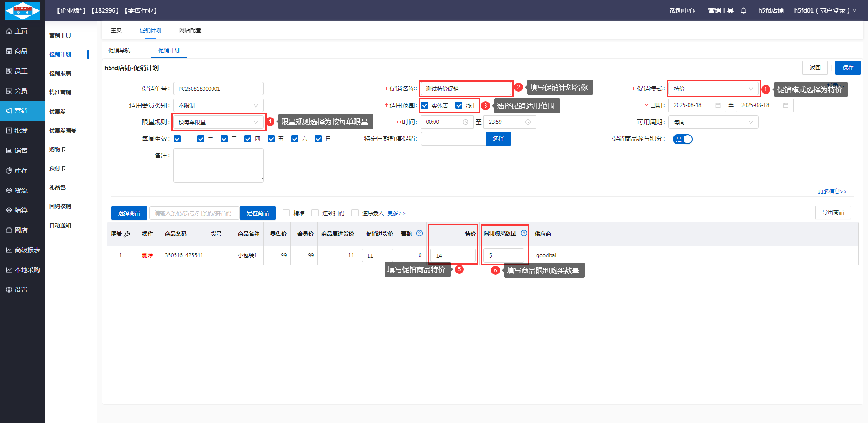
Task: Click the notification bell icon
Action: pyautogui.click(x=744, y=10)
